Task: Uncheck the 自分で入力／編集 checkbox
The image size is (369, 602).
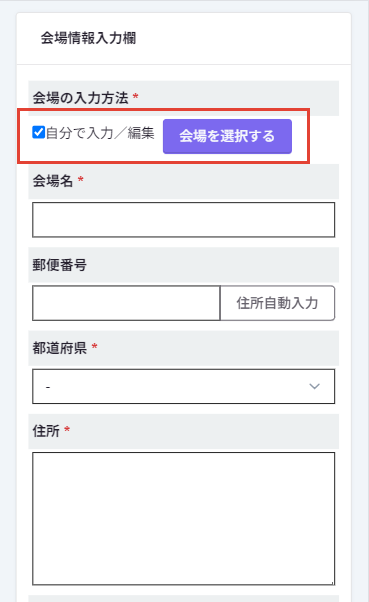Action: point(38,132)
